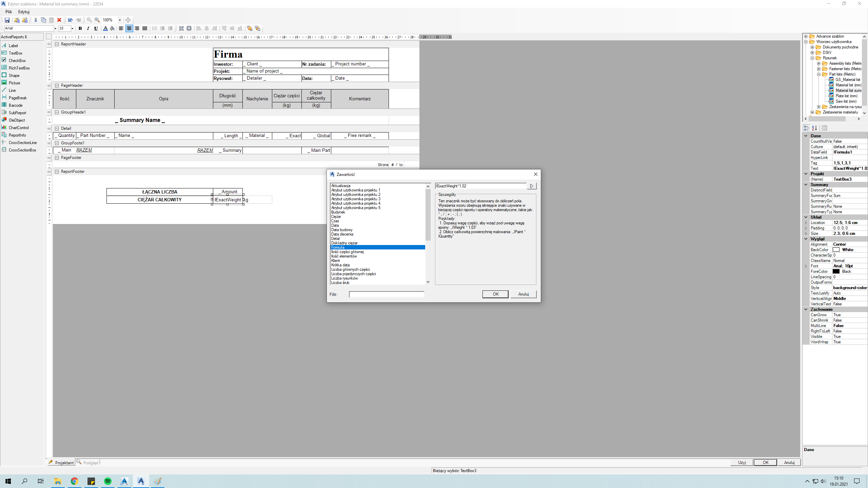Collapse the PageHeader section
This screenshot has height=488, width=868.
tap(57, 85)
